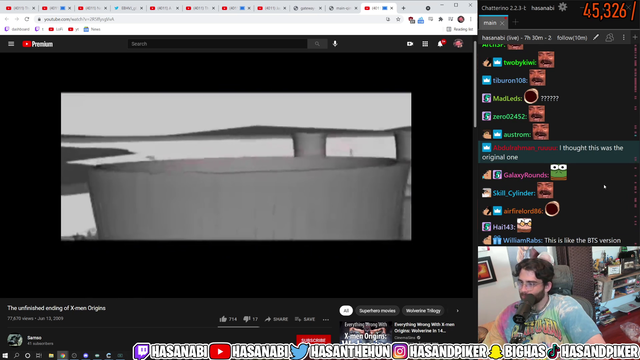Click the SHARE button
Viewport: 640px width, 360px height.
[276, 319]
